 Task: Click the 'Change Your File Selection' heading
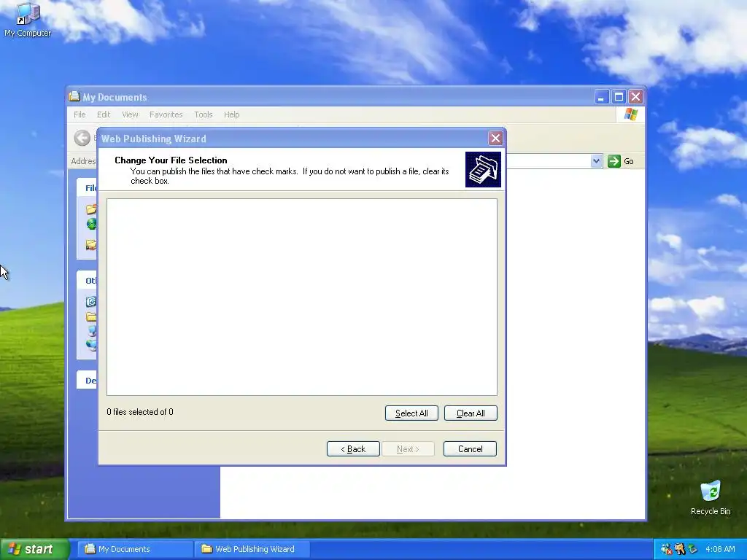coord(171,160)
